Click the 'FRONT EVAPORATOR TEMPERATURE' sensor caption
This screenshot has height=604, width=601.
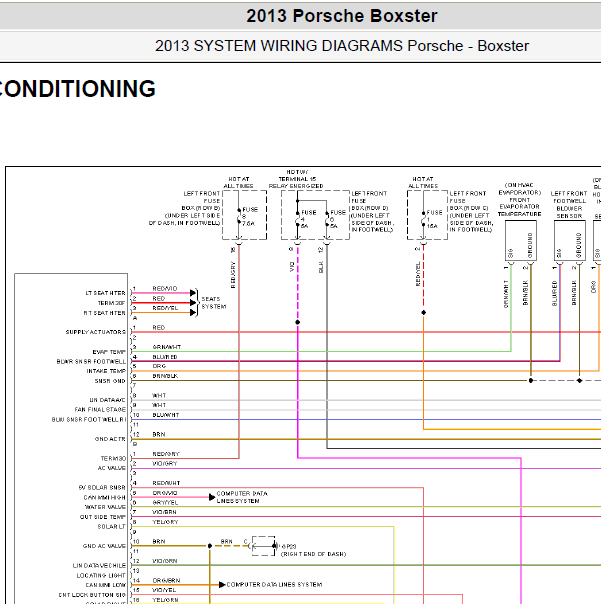[520, 207]
